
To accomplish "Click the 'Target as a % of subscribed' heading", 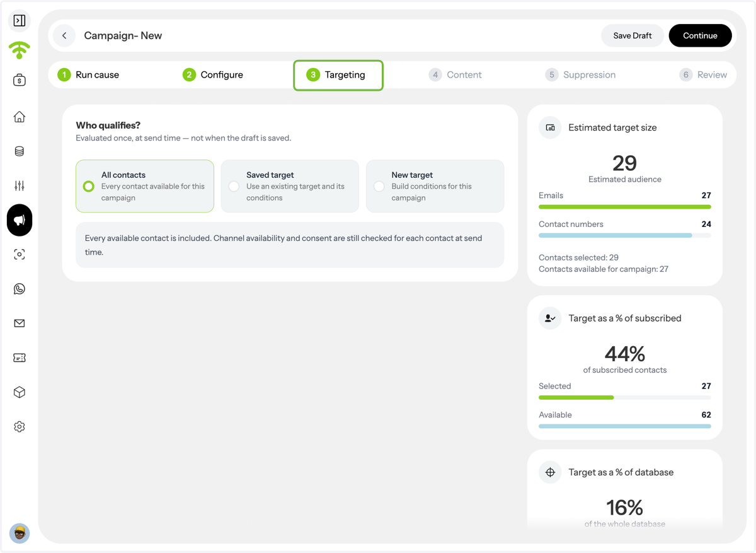I will point(625,318).
